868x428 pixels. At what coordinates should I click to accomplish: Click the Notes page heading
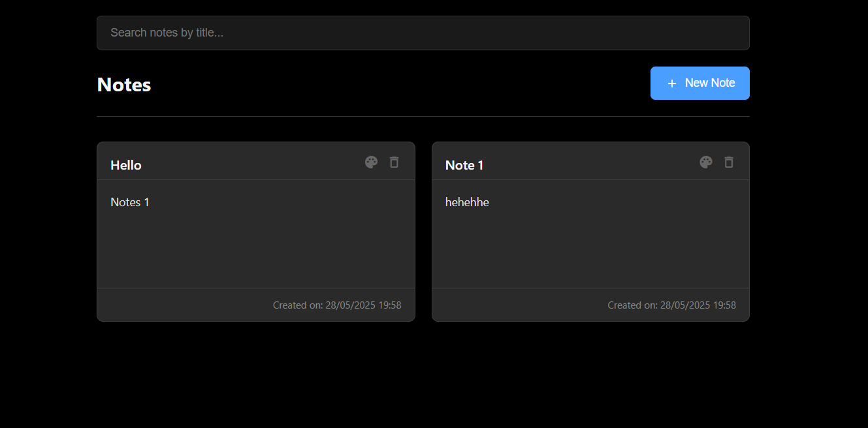[x=124, y=85]
